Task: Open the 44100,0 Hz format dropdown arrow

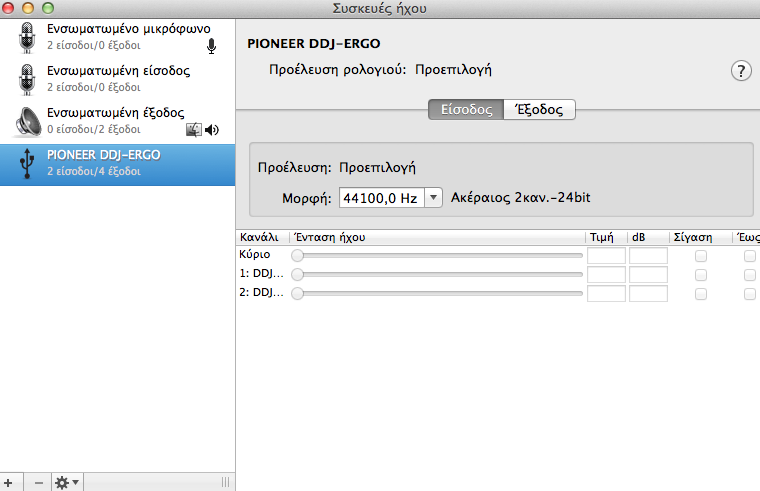Action: pos(434,198)
